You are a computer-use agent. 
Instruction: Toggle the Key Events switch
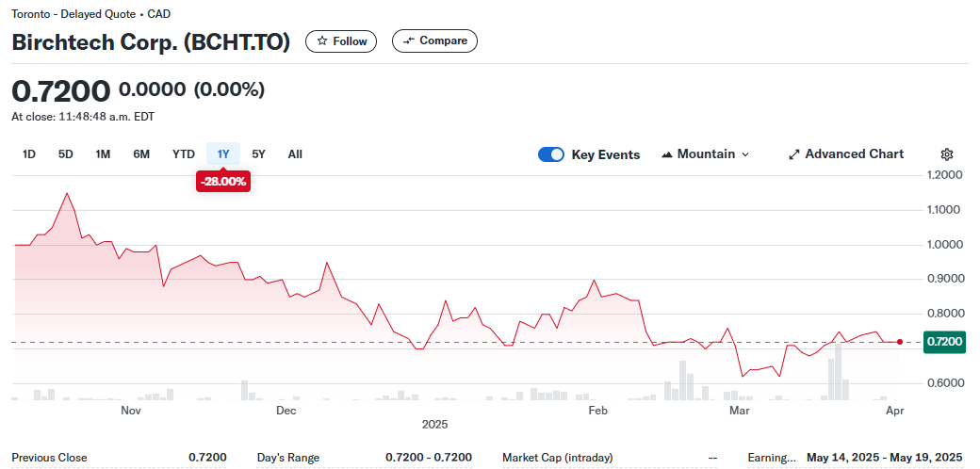(x=550, y=154)
